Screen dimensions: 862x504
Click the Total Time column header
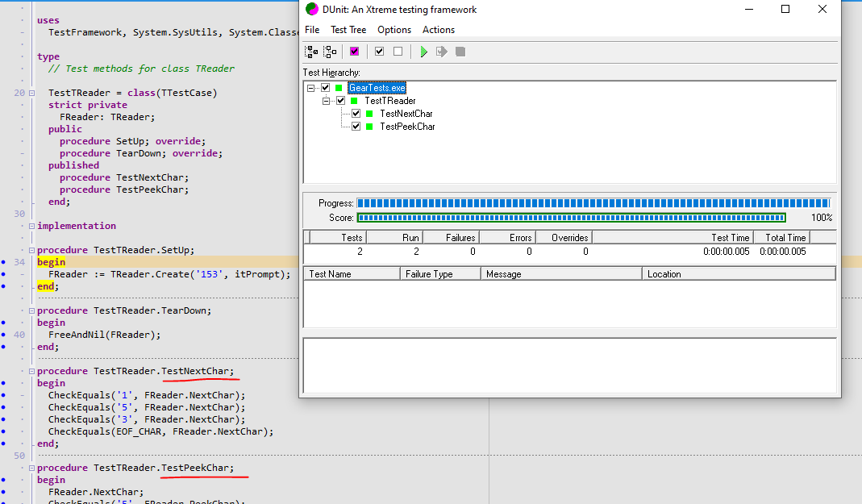(781, 237)
